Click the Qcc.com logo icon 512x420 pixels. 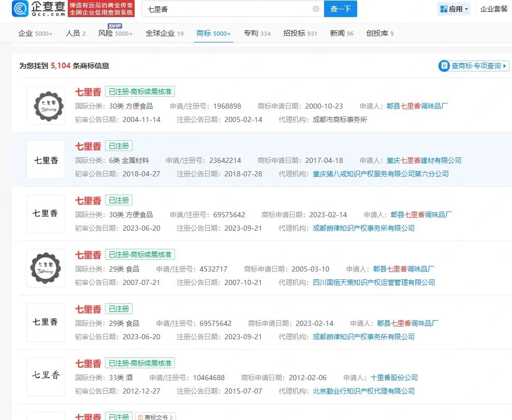point(20,8)
